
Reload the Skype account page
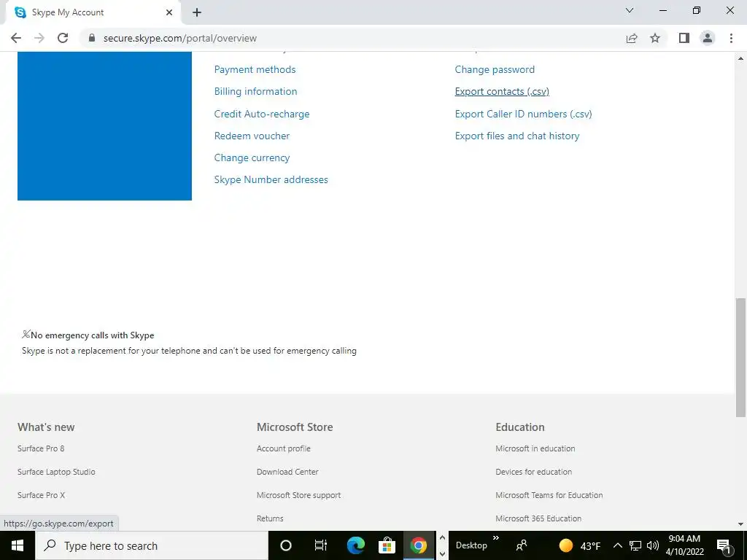click(x=63, y=38)
